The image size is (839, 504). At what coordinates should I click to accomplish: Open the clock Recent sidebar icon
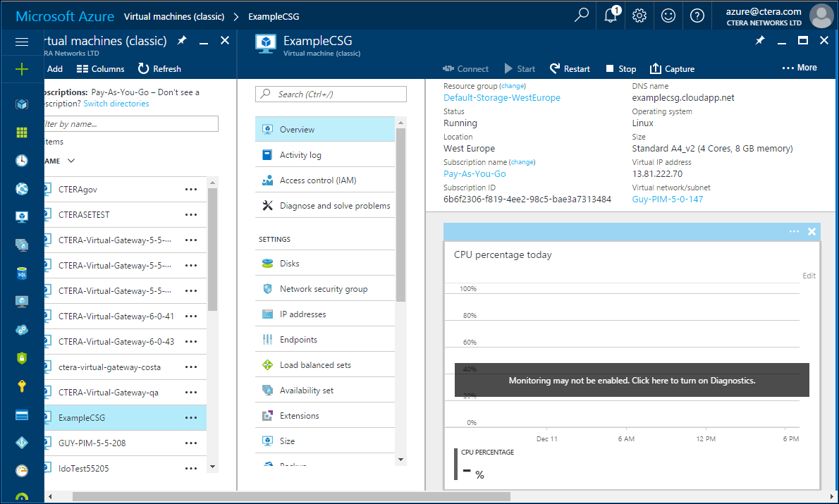tap(22, 161)
